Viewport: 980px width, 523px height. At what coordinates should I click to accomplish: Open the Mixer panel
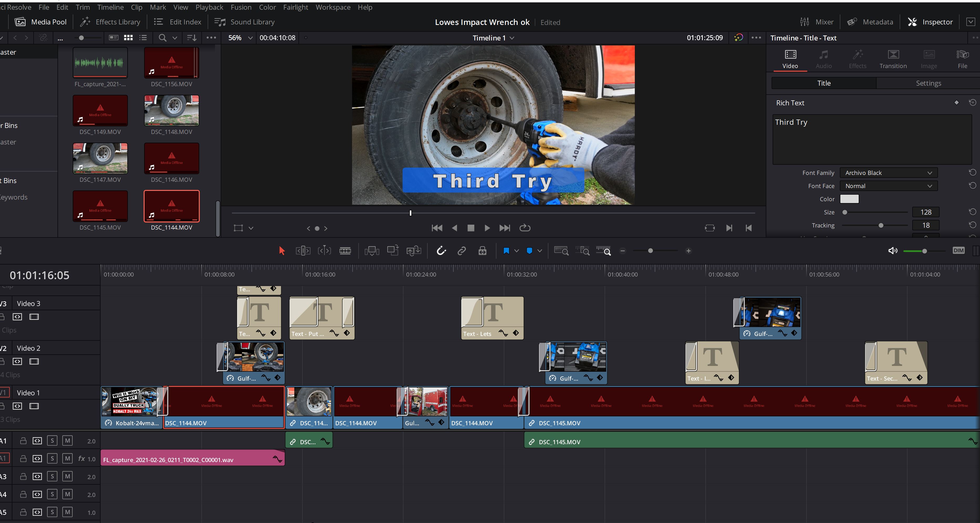816,22
